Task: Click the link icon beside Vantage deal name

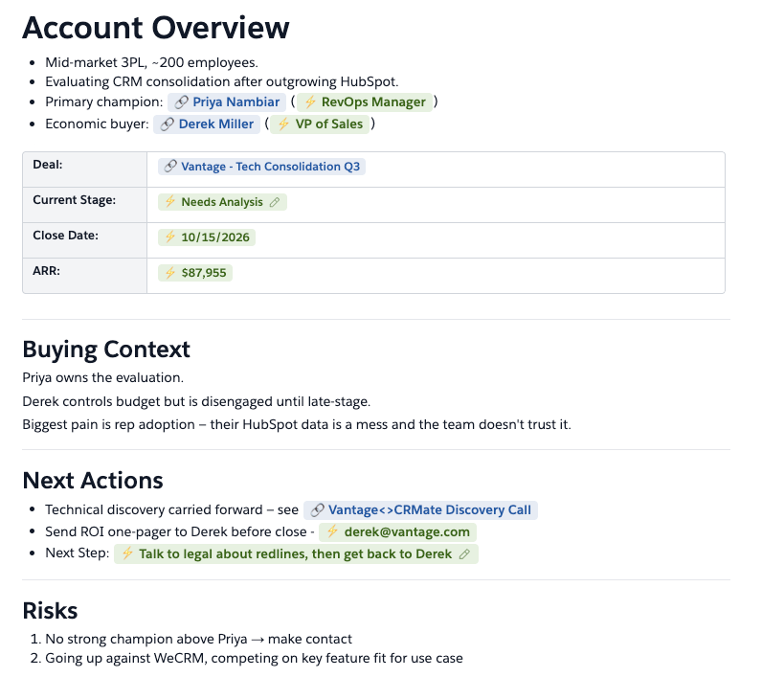Action: [170, 167]
